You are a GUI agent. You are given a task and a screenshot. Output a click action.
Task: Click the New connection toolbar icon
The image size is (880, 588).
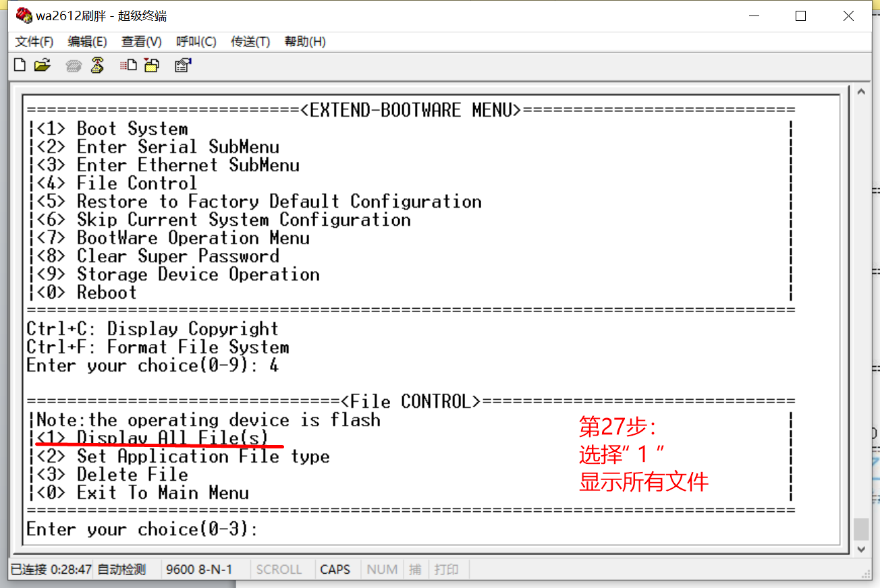point(20,65)
